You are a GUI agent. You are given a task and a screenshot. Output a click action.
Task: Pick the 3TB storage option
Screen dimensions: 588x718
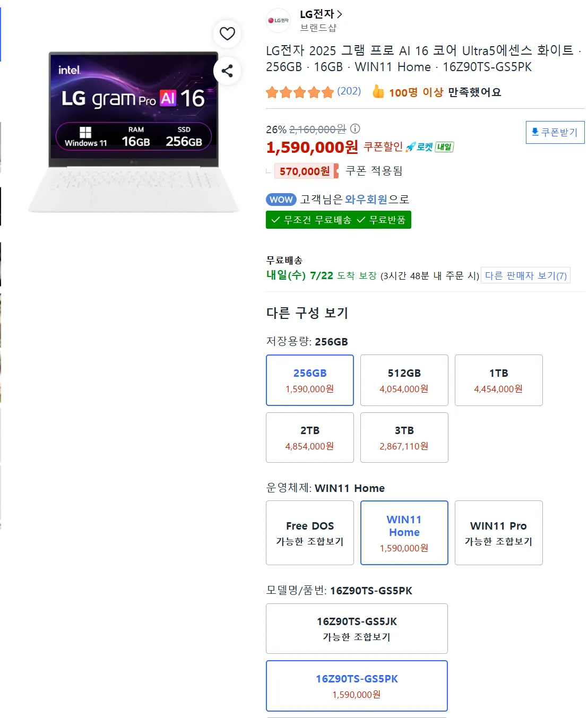404,438
